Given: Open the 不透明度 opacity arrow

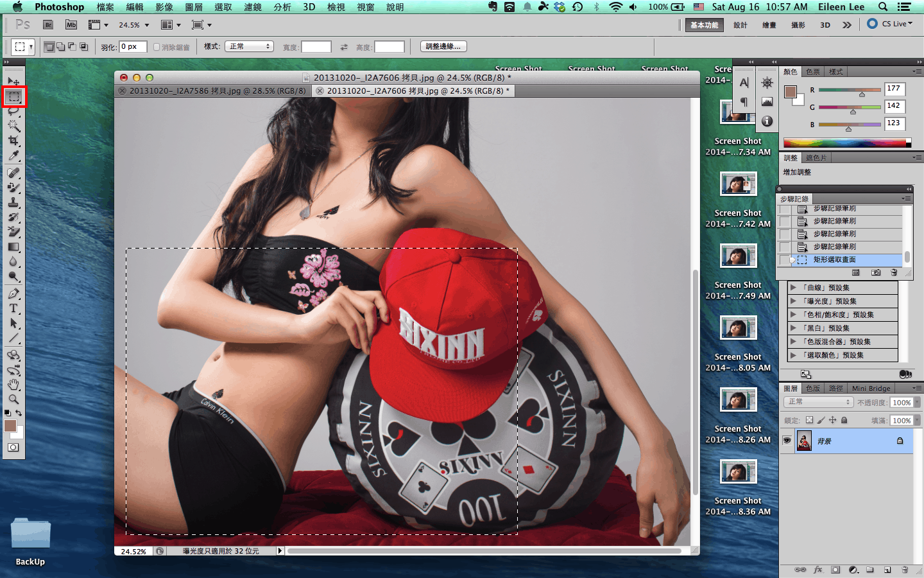Looking at the screenshot, I should pyautogui.click(x=918, y=402).
